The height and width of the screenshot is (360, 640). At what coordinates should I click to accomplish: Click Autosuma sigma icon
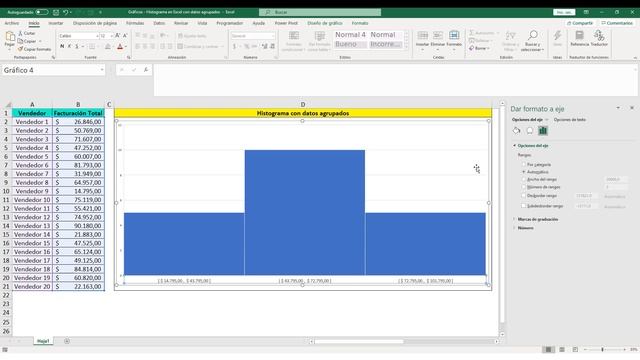click(471, 33)
